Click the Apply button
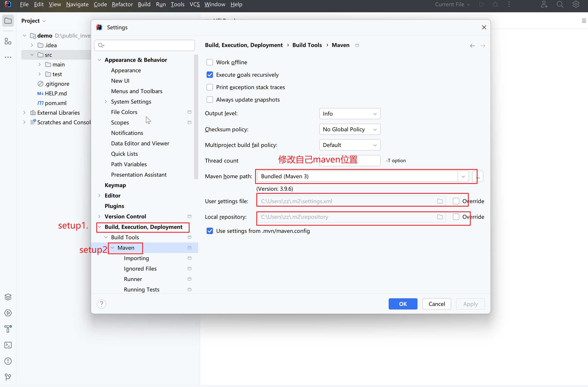 [x=470, y=304]
